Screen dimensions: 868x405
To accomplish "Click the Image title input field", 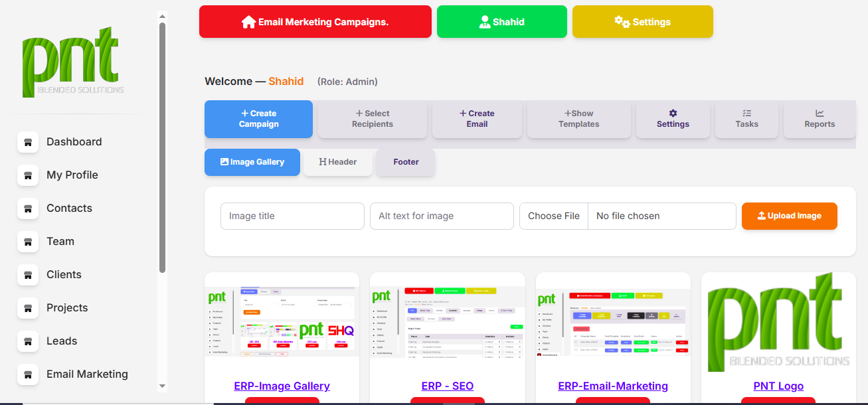I will click(x=292, y=216).
